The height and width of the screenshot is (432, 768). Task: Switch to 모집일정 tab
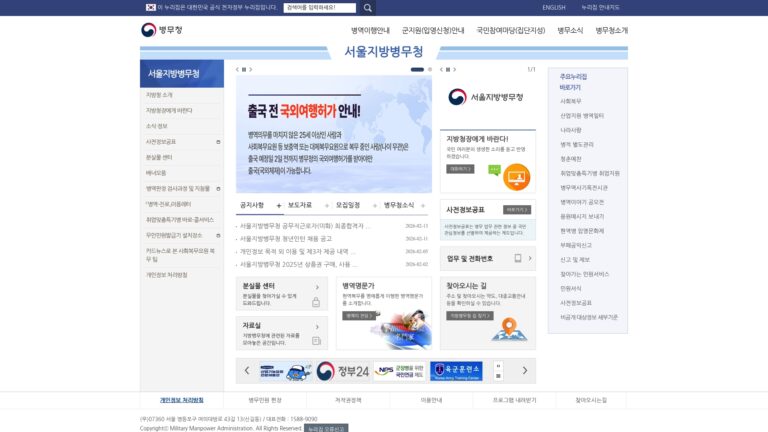coord(348,205)
